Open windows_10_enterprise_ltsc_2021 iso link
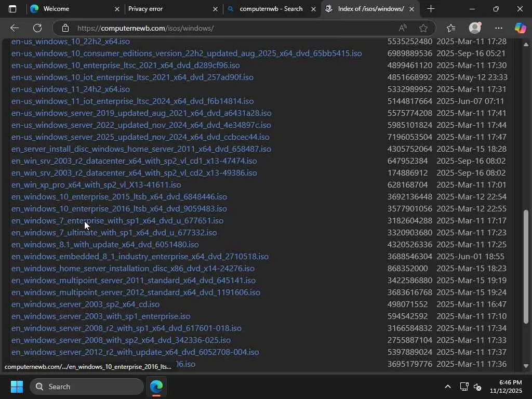This screenshot has height=399, width=532. click(x=126, y=65)
